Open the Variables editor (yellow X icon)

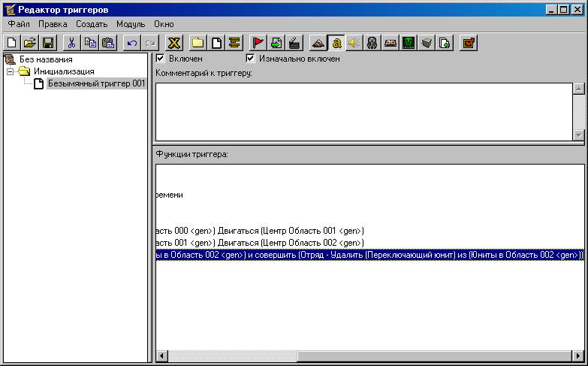point(174,43)
